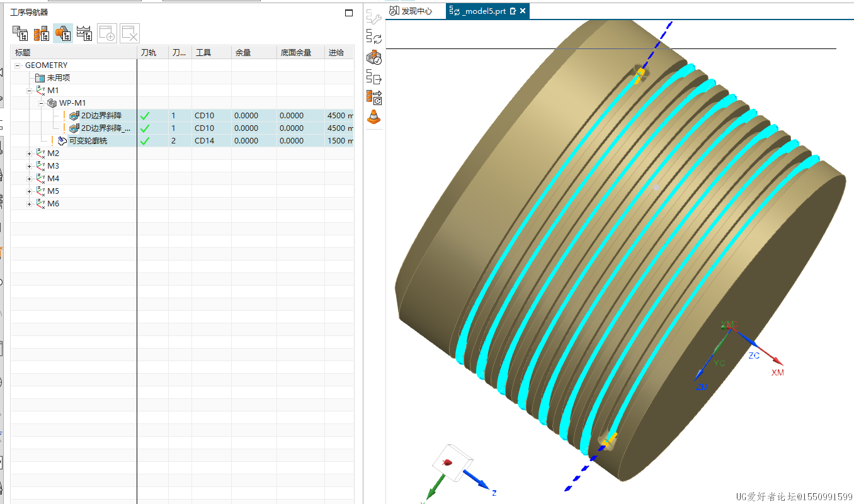Click the orange traffic cone icon
Viewport: 854px width, 504px height.
pyautogui.click(x=374, y=116)
